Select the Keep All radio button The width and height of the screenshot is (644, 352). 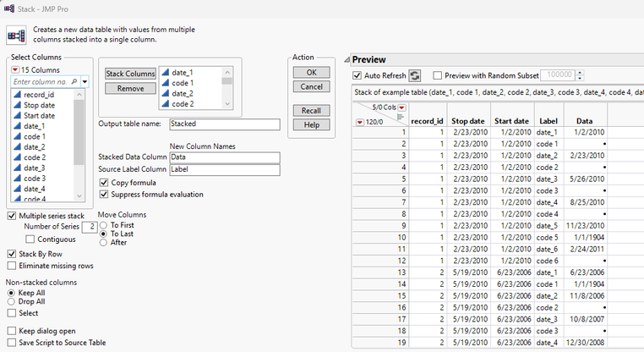(11, 293)
